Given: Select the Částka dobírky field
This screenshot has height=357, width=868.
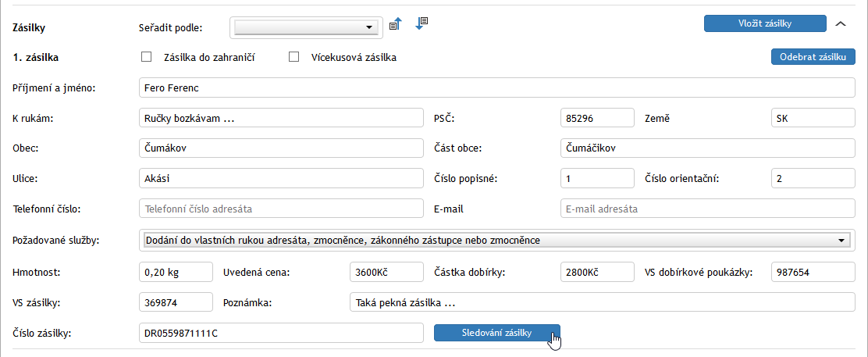Looking at the screenshot, I should (x=597, y=272).
